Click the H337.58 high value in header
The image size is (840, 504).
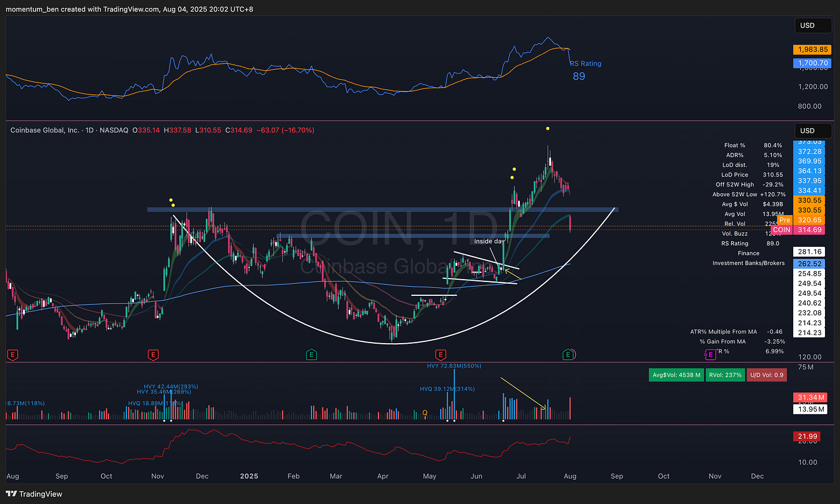tap(178, 130)
